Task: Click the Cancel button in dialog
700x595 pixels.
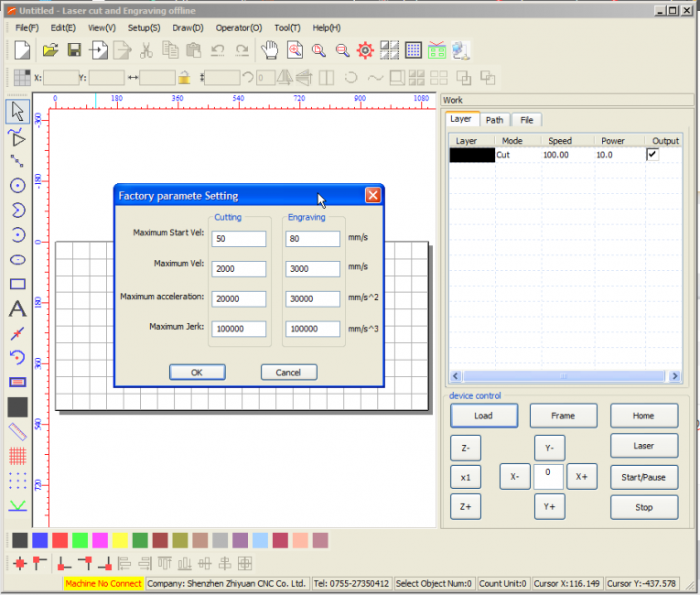Action: pyautogui.click(x=288, y=373)
